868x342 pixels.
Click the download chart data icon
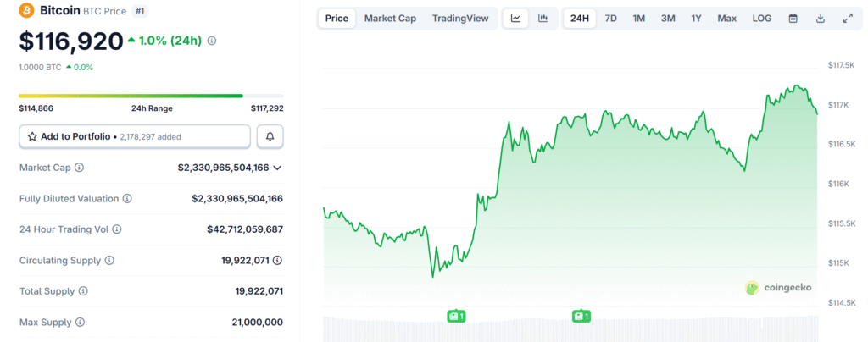coord(820,18)
